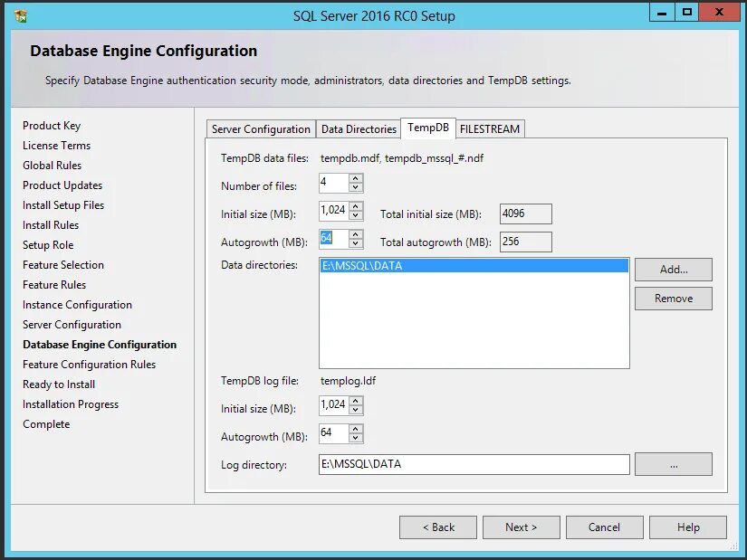Click the log file Autogrowth field
747x560 pixels.
coord(333,433)
